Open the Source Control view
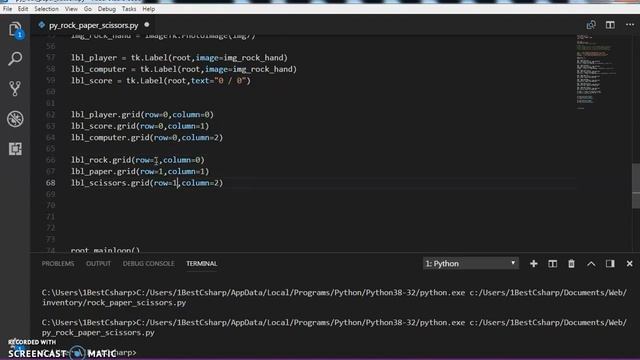The width and height of the screenshot is (640, 360). pos(15,89)
